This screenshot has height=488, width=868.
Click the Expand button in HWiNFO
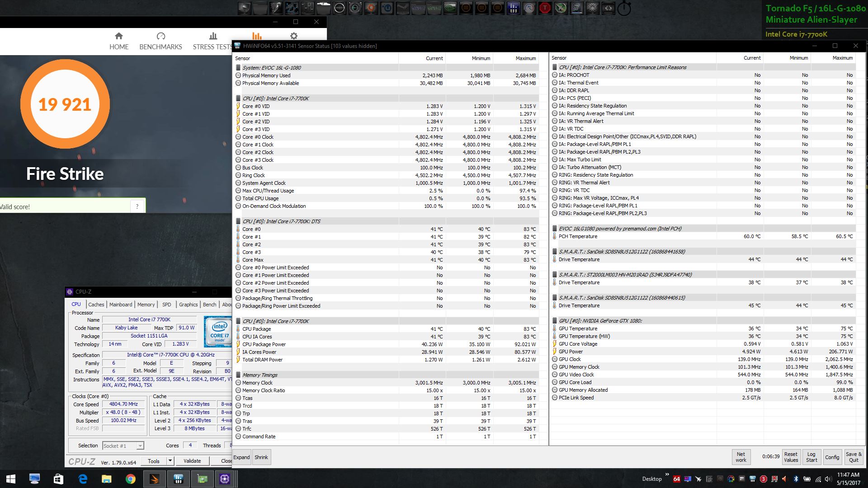click(241, 457)
